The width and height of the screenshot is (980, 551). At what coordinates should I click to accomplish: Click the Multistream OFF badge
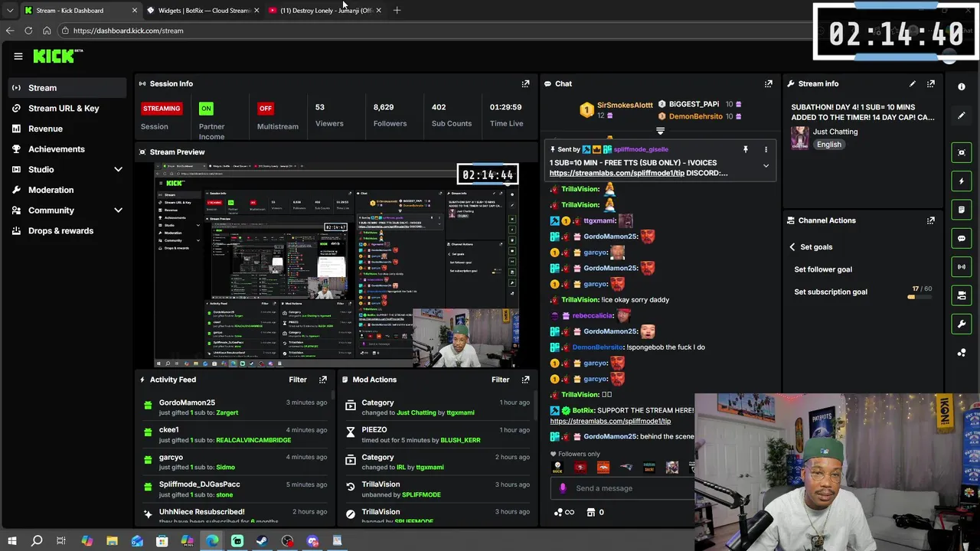tap(265, 109)
